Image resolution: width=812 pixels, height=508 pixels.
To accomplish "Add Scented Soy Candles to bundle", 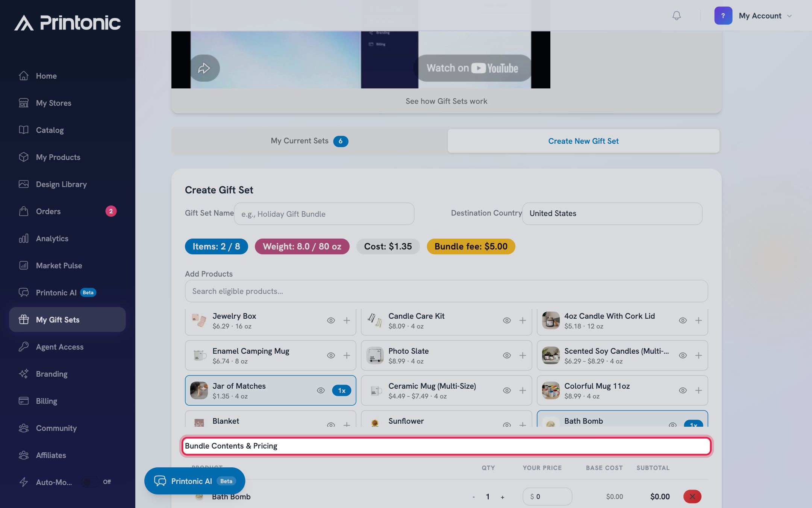I will click(x=698, y=356).
